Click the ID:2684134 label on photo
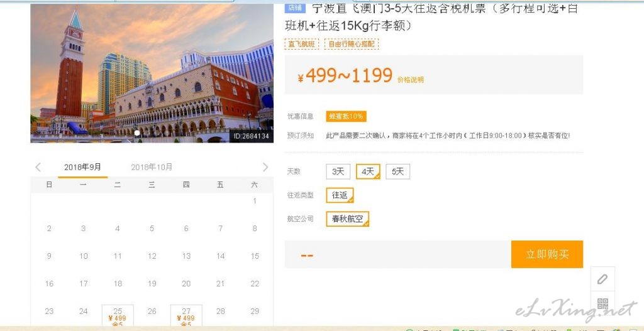Image resolution: width=644 pixels, height=331 pixels. (252, 136)
